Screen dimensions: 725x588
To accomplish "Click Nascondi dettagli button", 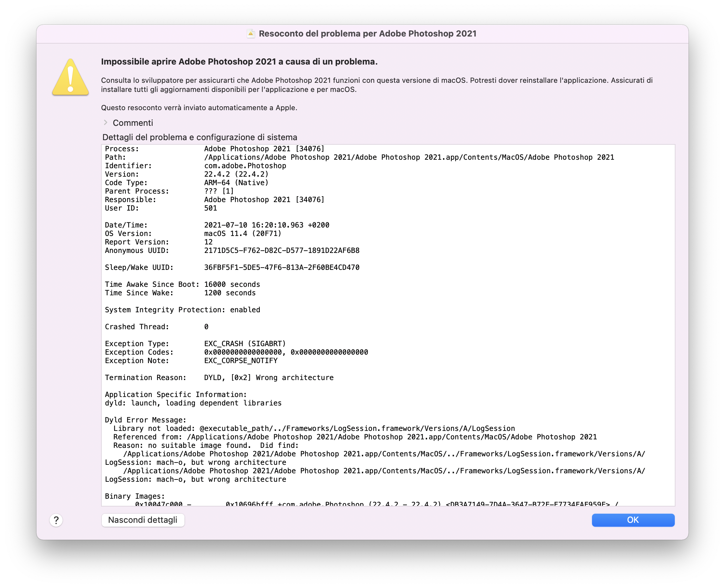I will pos(143,520).
